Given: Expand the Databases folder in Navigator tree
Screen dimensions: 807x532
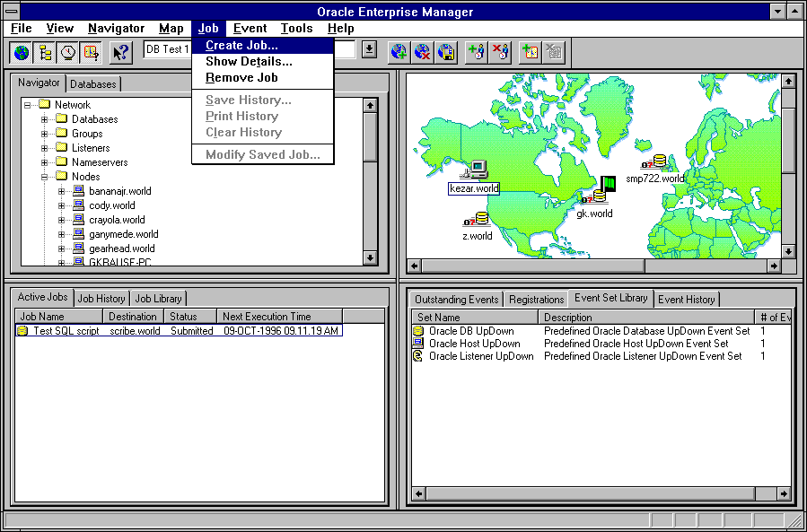Looking at the screenshot, I should 45,119.
